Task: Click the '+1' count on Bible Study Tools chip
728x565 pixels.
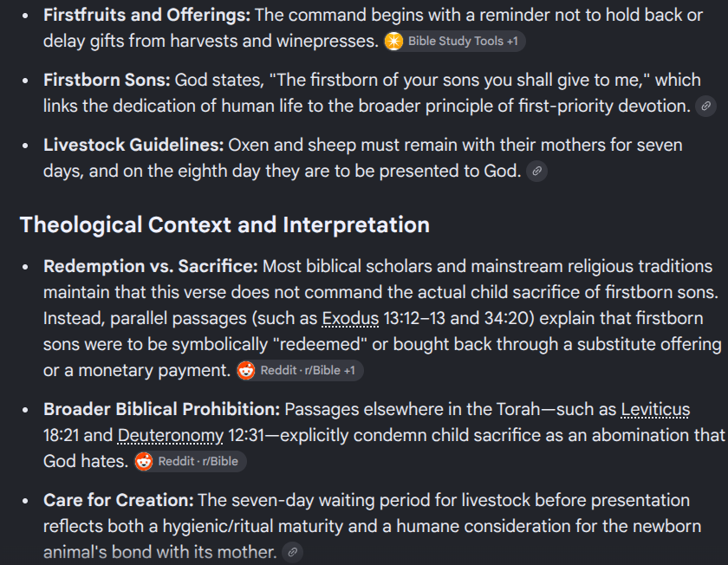Action: click(512, 42)
